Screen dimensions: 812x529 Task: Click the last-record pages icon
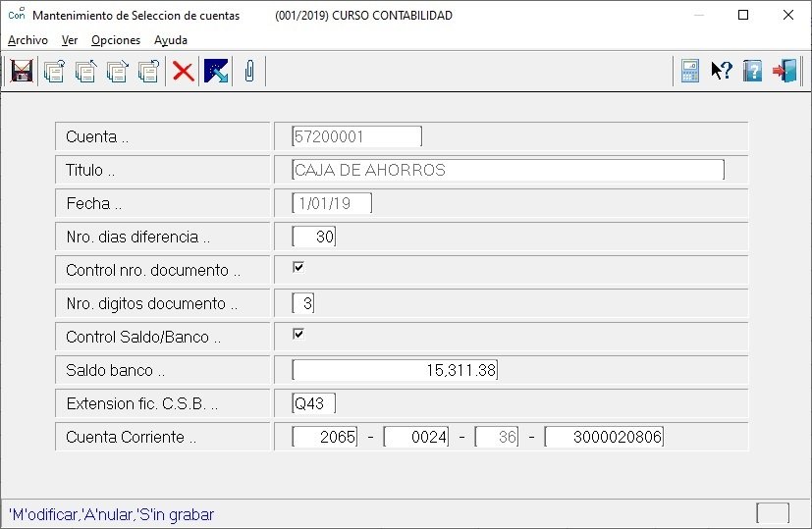148,71
